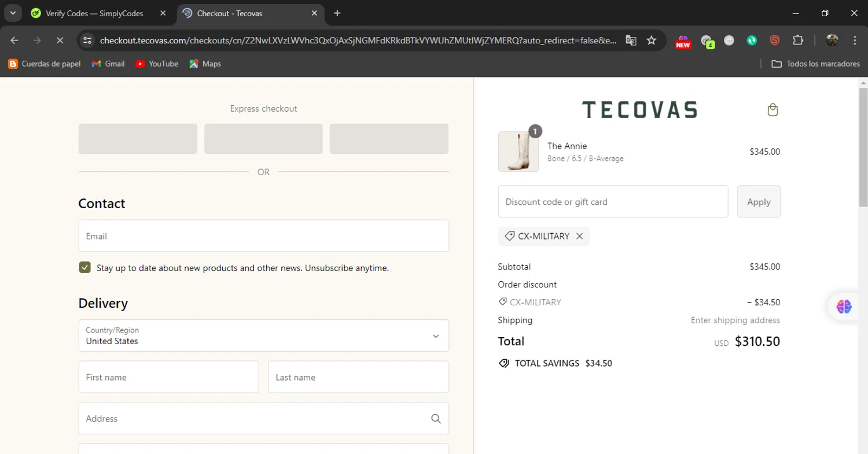Click the Apply discount button

(759, 202)
